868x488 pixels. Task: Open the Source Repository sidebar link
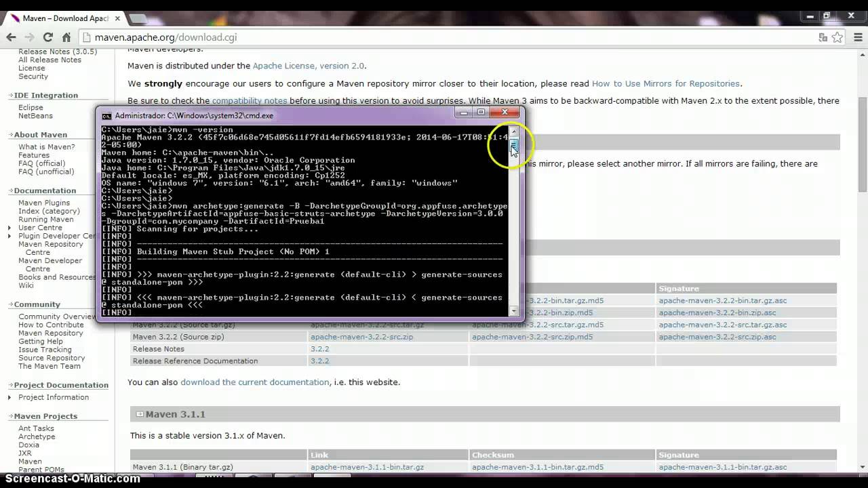tap(52, 358)
